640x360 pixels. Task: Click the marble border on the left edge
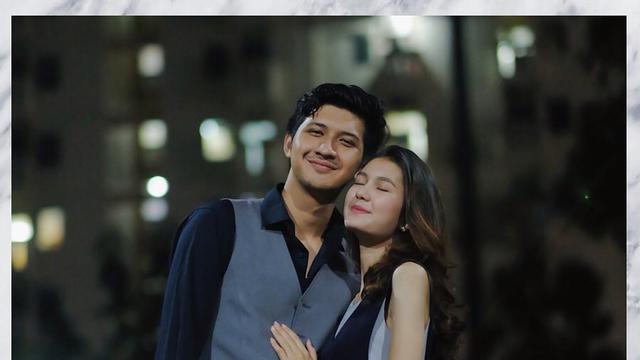tap(5, 188)
